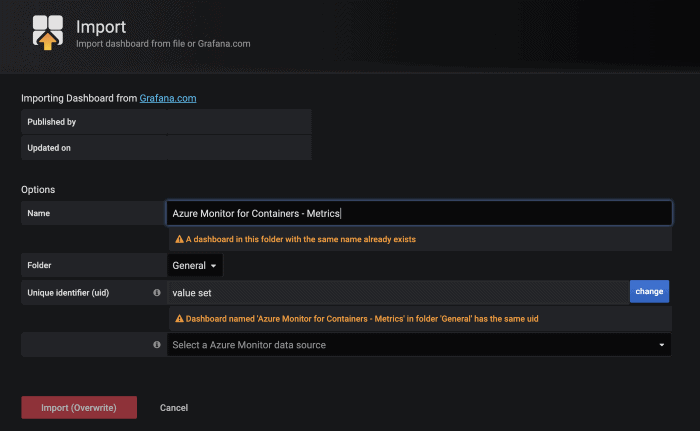
Task: Click the Import page title
Action: click(x=101, y=27)
